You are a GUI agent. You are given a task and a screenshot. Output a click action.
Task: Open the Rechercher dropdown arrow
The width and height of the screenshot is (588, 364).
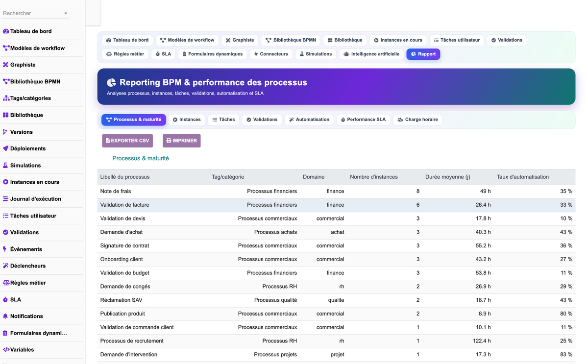click(x=66, y=13)
